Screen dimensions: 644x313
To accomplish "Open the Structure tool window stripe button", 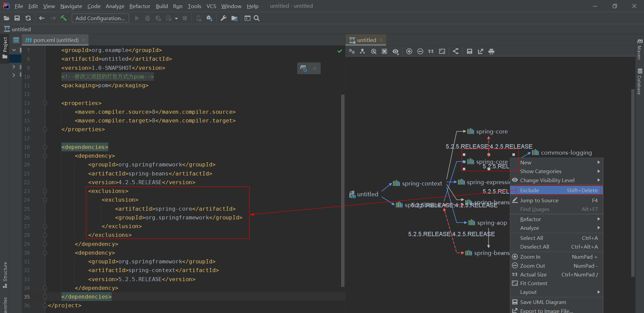I will click(5, 274).
